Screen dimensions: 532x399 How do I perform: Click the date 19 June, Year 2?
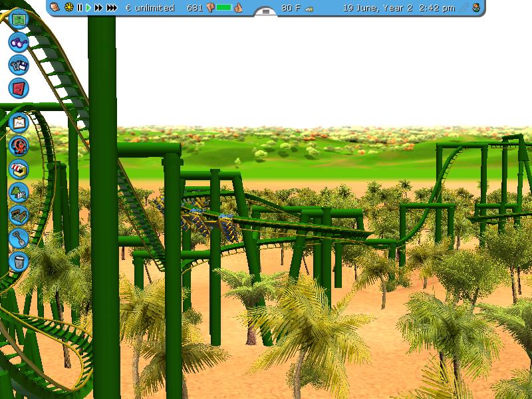coord(378,8)
